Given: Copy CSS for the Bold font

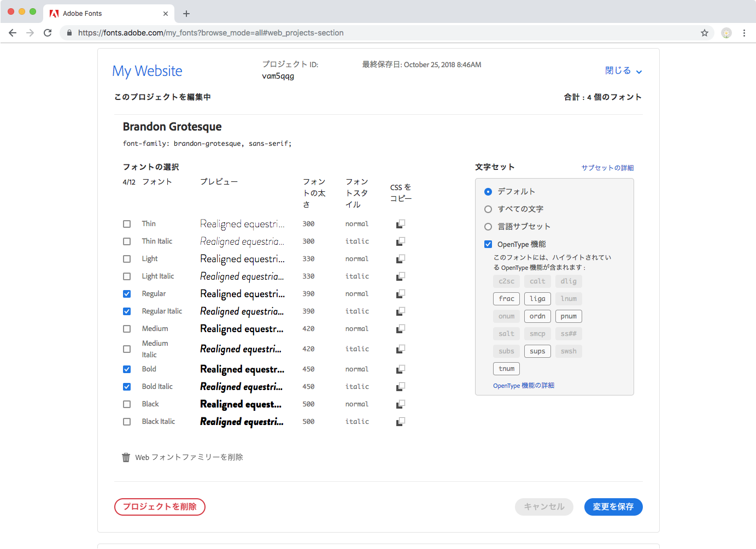Looking at the screenshot, I should (401, 369).
